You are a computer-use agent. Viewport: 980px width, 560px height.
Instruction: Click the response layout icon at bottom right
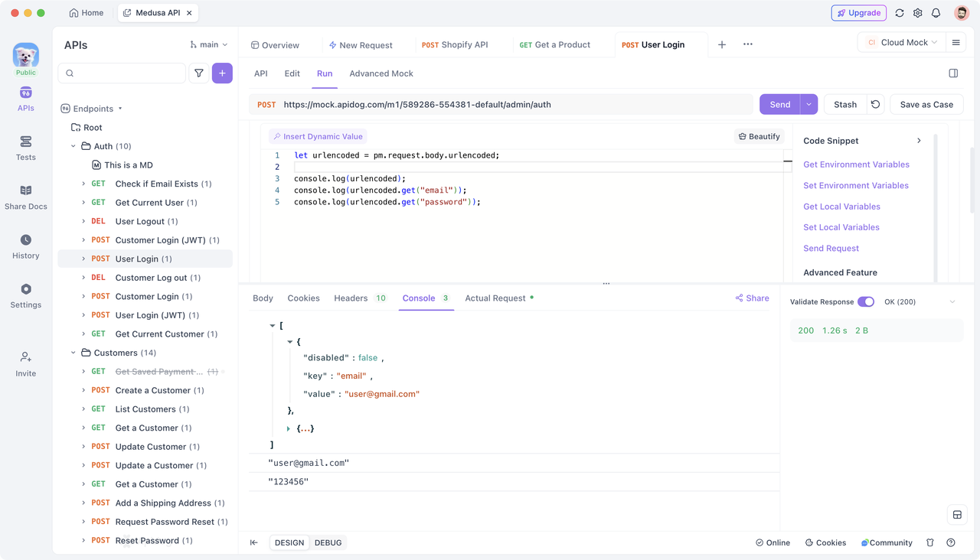tap(957, 515)
